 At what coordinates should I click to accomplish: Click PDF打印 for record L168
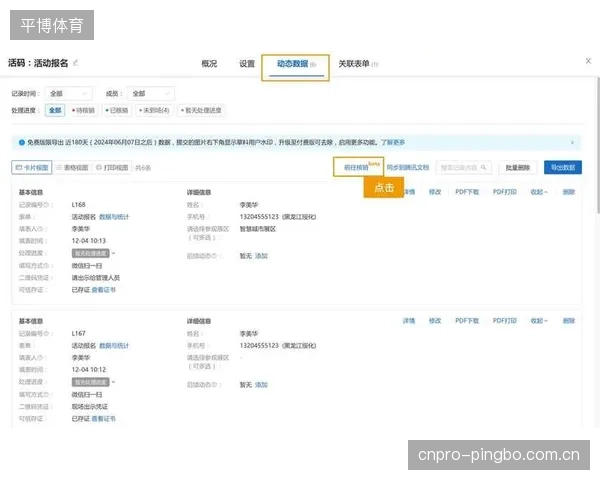[x=505, y=192]
